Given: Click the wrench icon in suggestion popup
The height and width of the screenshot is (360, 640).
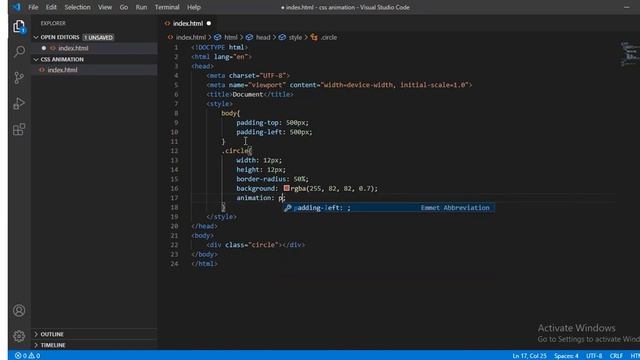Looking at the screenshot, I should [288, 208].
